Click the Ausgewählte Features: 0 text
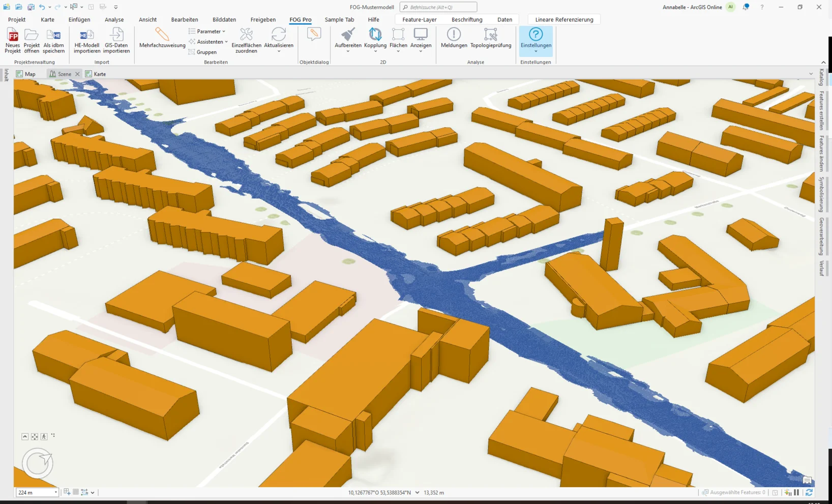 pos(737,492)
